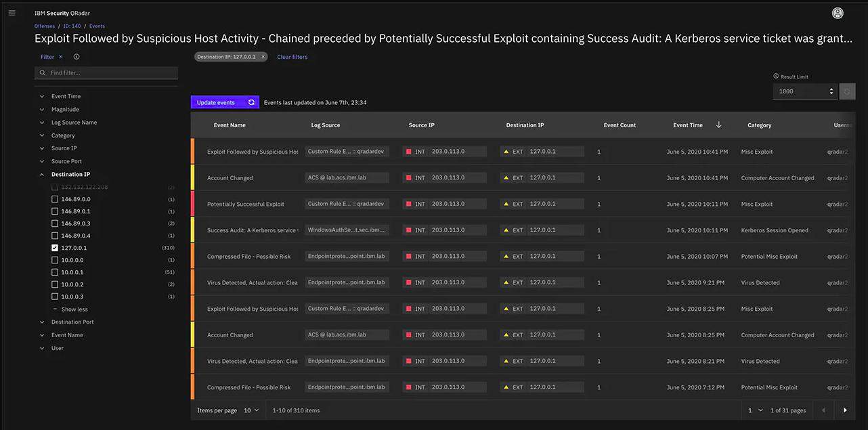Screen dimensions: 868x430
Task: Sort by the Event Name column
Action: click(x=230, y=125)
